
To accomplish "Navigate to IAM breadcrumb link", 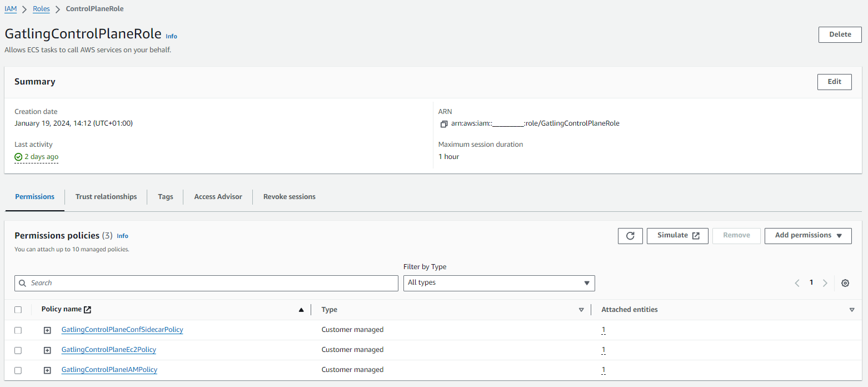I will pyautogui.click(x=11, y=9).
